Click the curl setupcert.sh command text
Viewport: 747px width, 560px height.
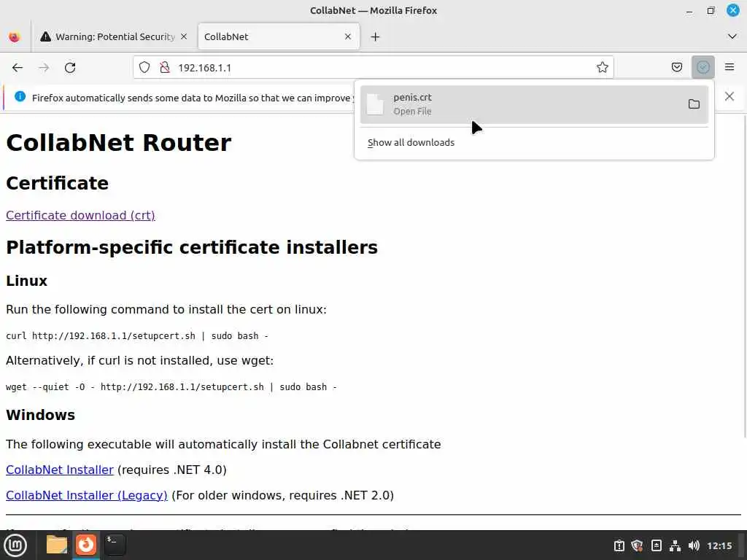(x=136, y=335)
